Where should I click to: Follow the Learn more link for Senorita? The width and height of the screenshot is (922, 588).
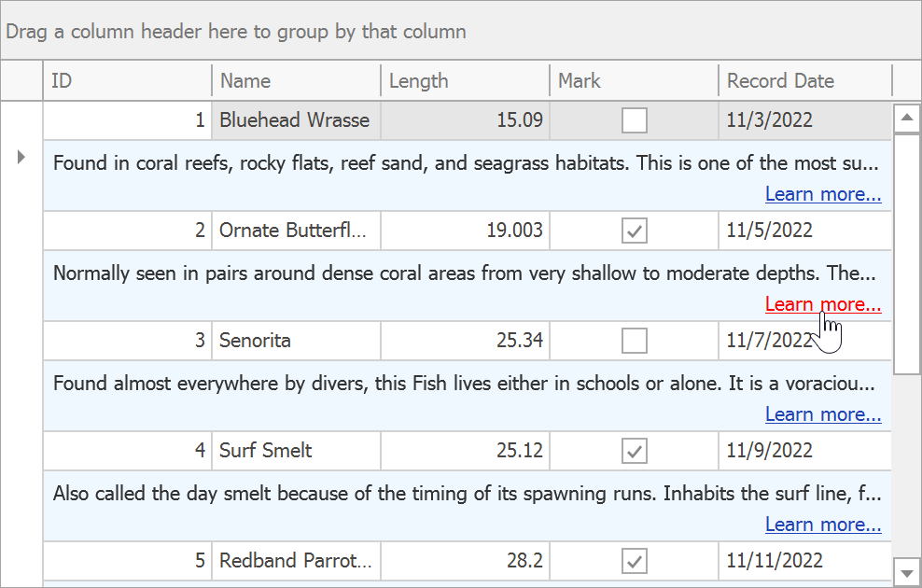coord(822,414)
